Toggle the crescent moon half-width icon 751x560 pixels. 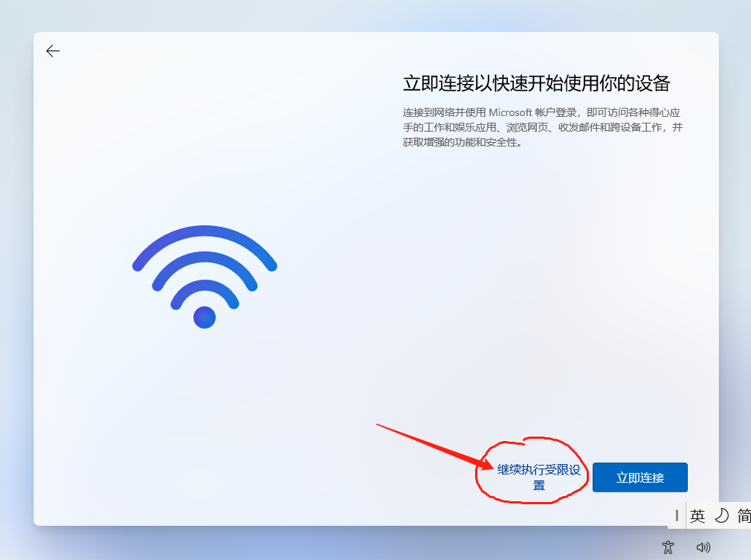tap(721, 515)
